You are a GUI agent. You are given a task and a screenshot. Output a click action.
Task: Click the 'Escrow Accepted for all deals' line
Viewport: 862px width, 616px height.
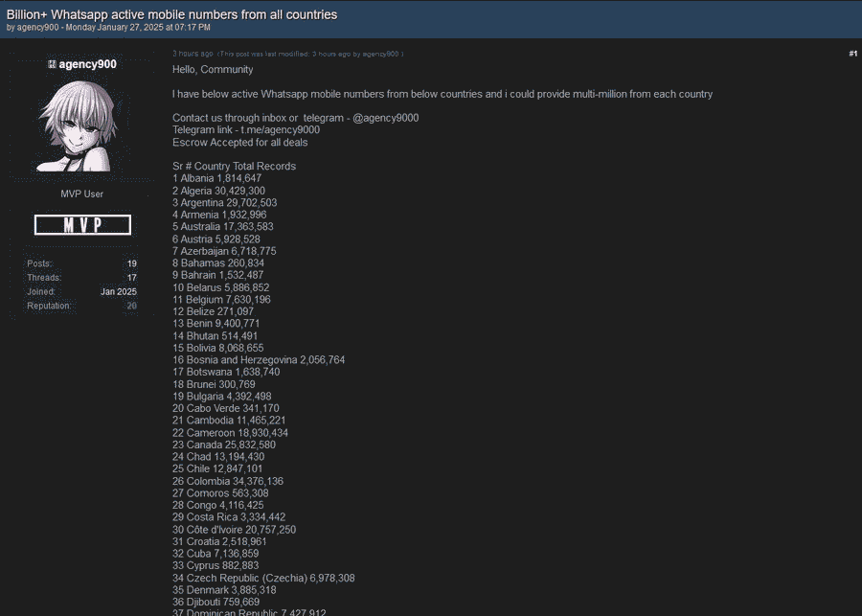click(239, 143)
